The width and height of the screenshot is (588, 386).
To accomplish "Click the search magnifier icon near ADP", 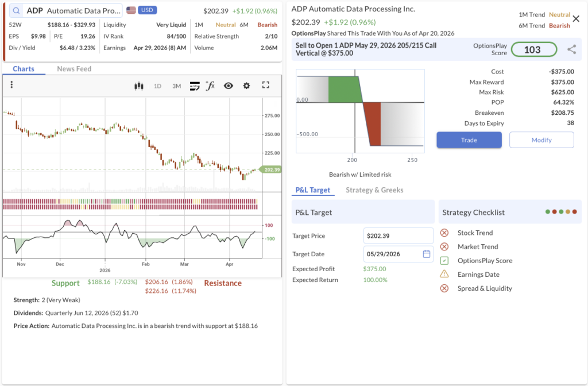I will (x=16, y=11).
